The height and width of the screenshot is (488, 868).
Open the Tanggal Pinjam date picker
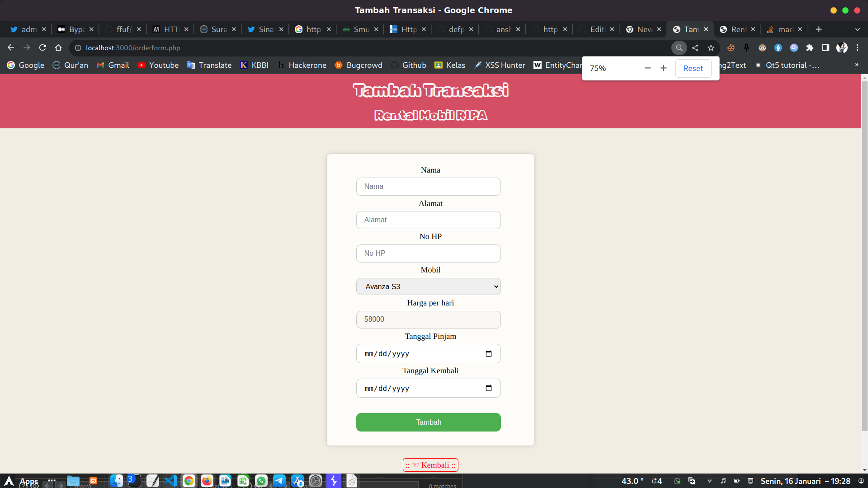point(489,354)
